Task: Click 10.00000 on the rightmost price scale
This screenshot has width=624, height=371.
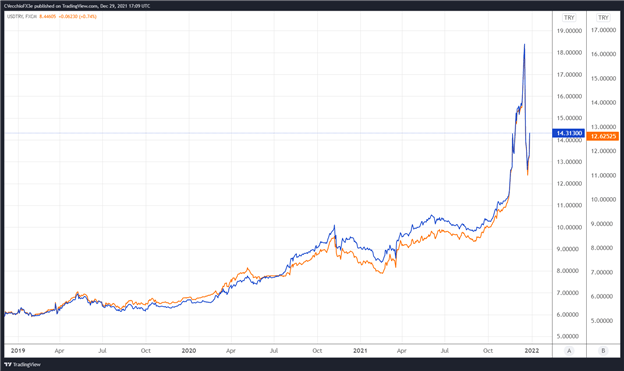Action: point(603,199)
